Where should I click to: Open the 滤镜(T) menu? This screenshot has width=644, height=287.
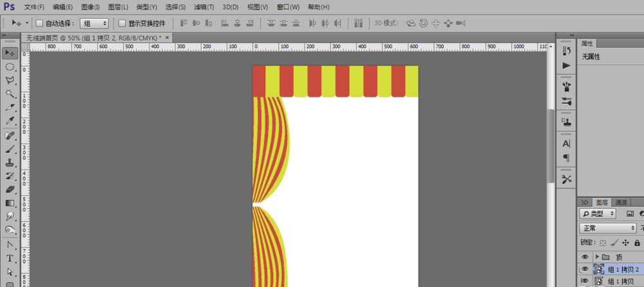point(204,7)
